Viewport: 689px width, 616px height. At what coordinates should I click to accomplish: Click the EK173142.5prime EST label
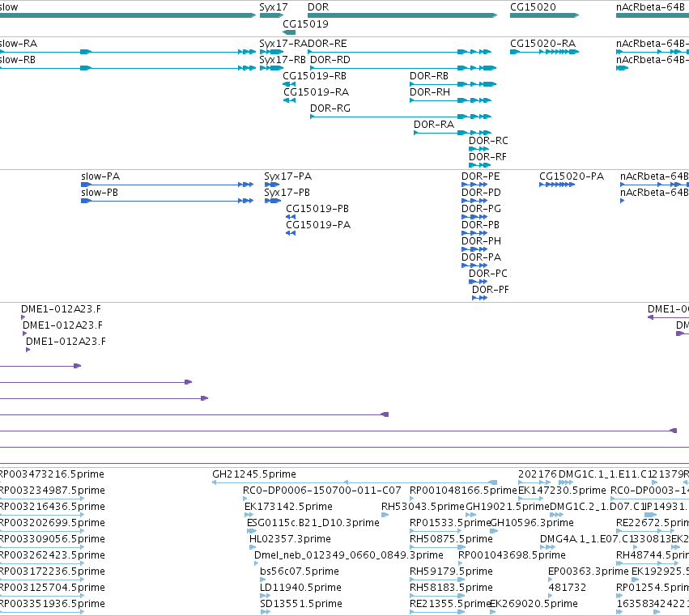tap(288, 507)
